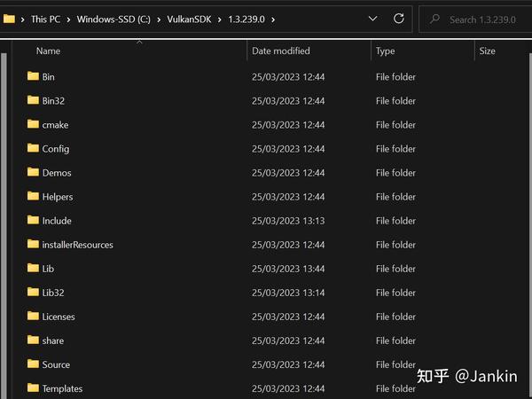
Task: Navigate to This PC breadcrumb
Action: [45, 20]
